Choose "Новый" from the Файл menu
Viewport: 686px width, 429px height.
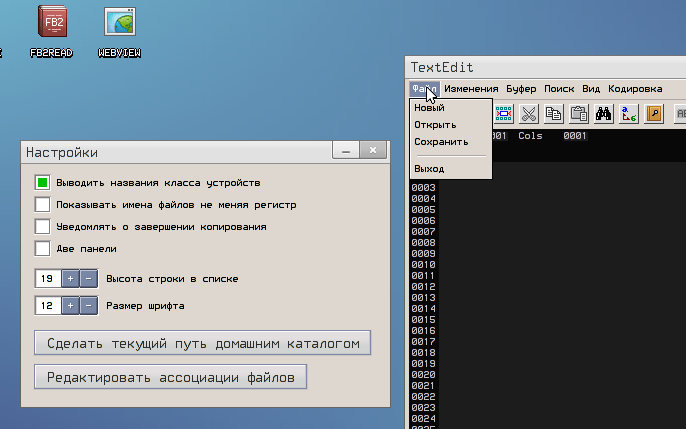[451, 108]
